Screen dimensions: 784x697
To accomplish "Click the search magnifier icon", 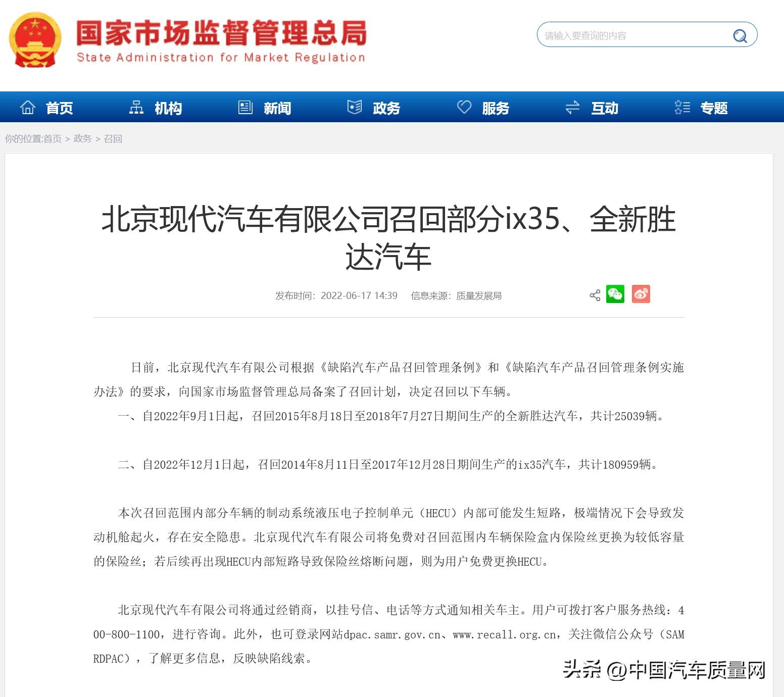I will coord(740,36).
